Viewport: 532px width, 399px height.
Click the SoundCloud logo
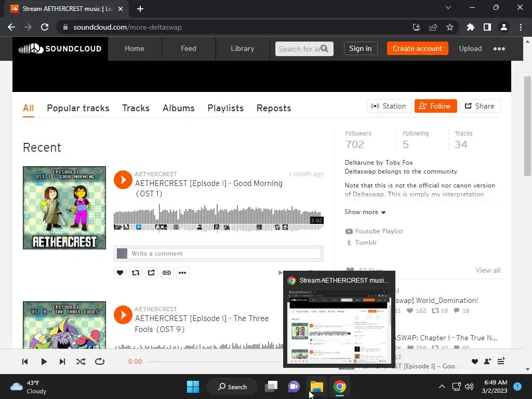tap(60, 49)
